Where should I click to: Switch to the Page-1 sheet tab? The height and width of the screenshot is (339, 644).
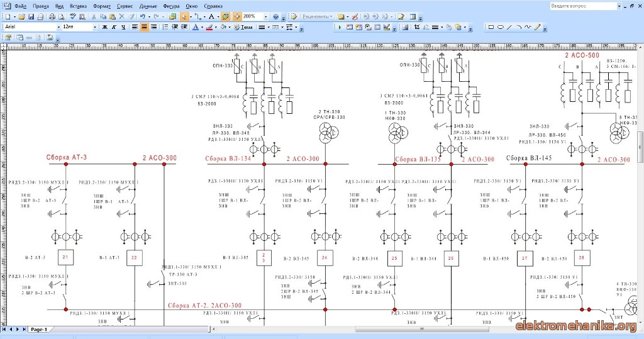pos(39,329)
